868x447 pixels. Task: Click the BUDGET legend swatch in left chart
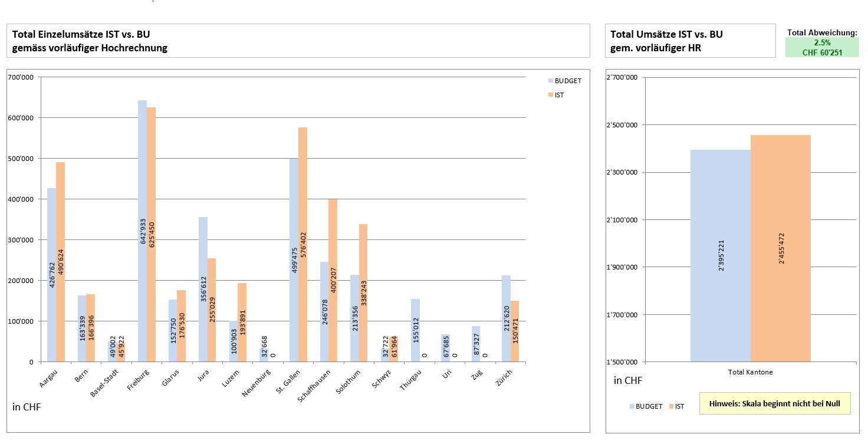tap(551, 81)
